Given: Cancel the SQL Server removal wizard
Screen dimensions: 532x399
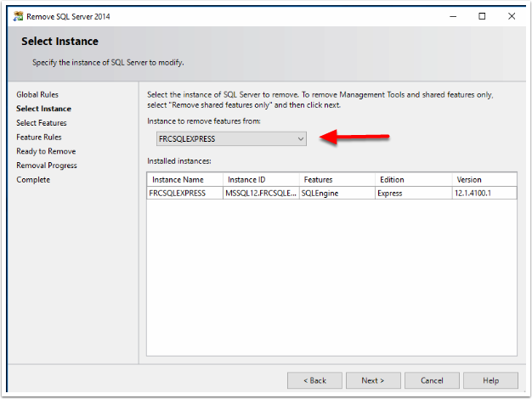Looking at the screenshot, I should coord(432,380).
